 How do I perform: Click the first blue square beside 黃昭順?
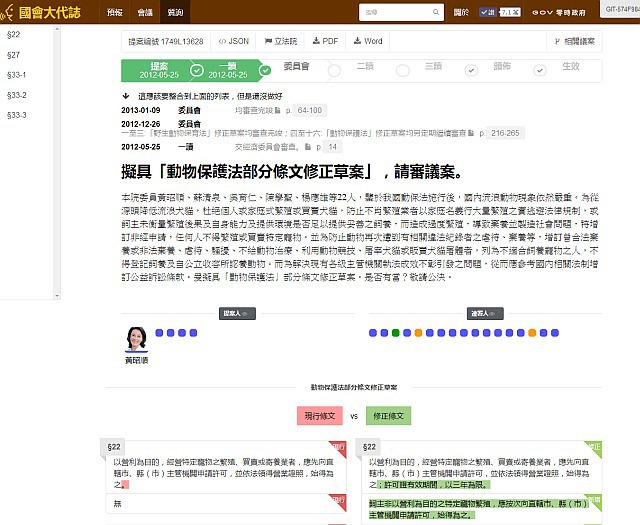159,333
